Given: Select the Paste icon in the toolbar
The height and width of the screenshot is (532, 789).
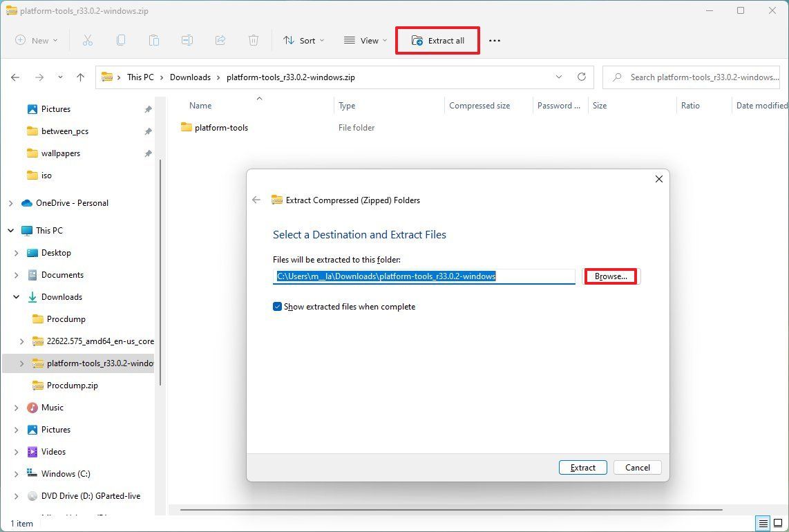Looking at the screenshot, I should (x=154, y=40).
